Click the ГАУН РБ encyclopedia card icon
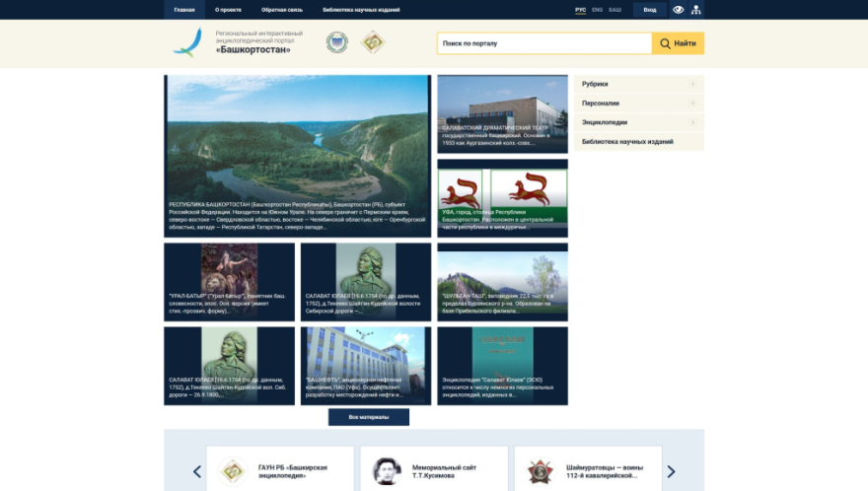 [x=232, y=471]
